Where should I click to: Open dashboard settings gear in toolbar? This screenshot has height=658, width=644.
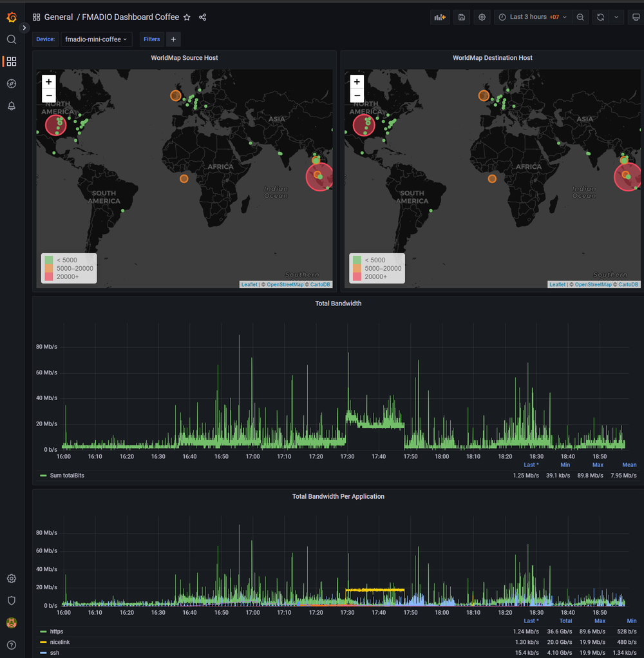coord(482,17)
